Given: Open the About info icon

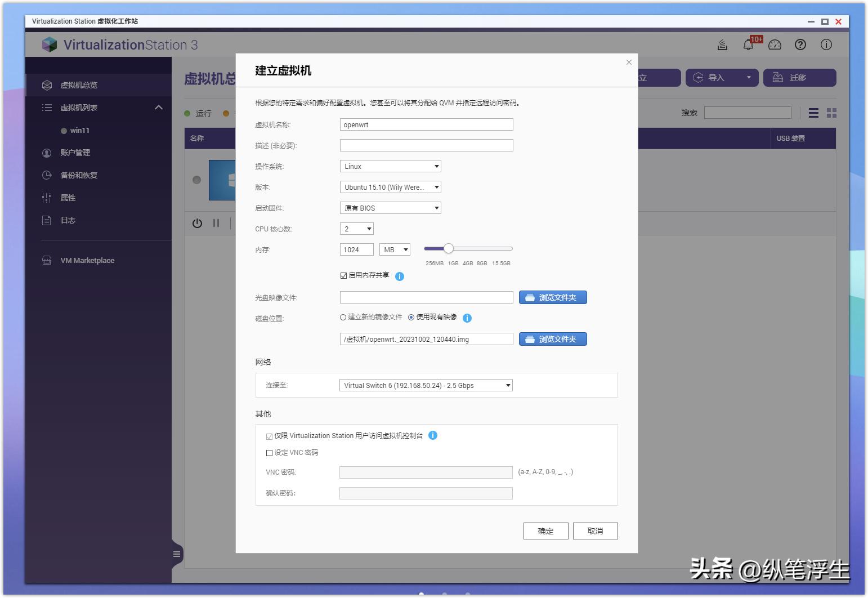Looking at the screenshot, I should click(x=826, y=44).
